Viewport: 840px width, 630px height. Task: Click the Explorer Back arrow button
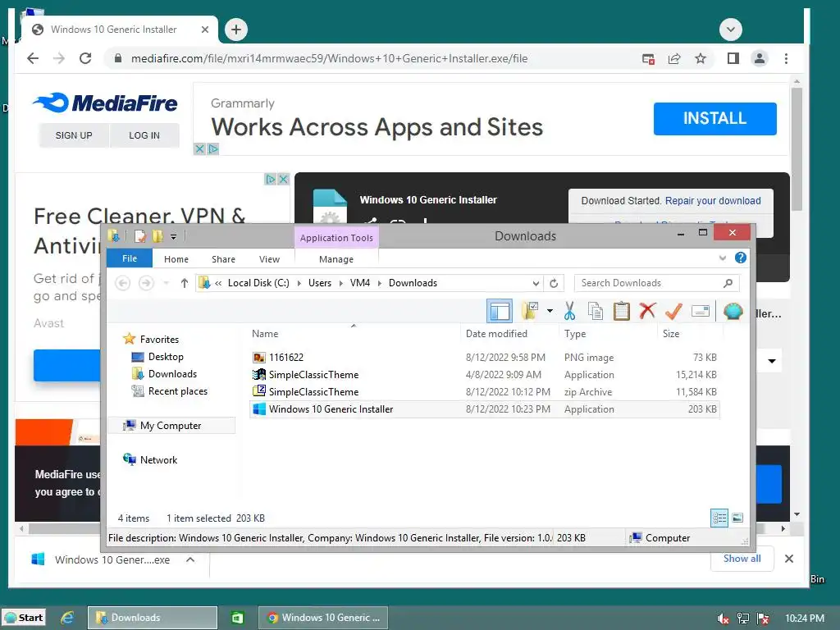click(123, 283)
